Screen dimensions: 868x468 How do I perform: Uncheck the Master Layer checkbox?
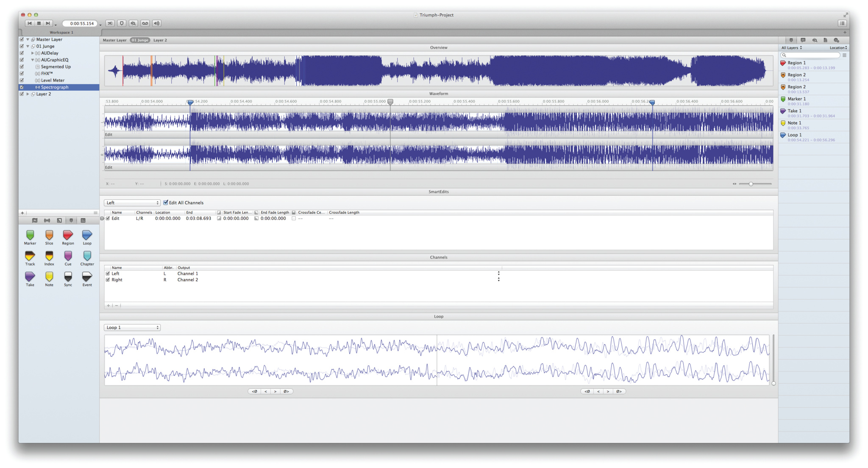coord(22,39)
